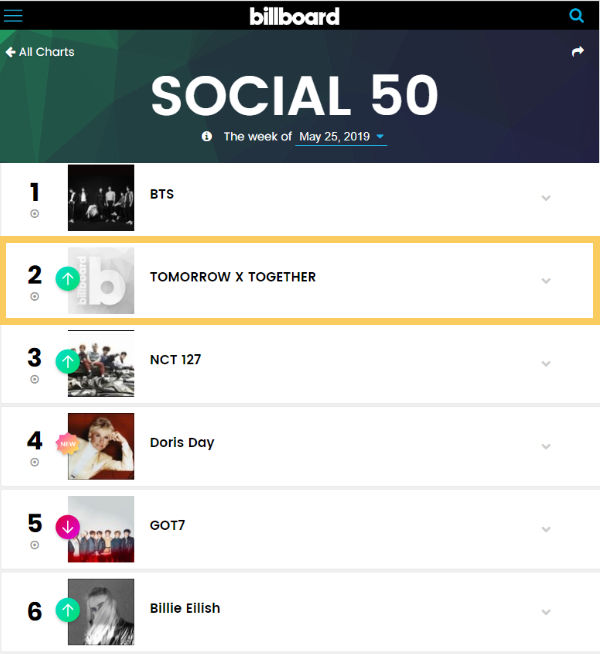The height and width of the screenshot is (654, 600).
Task: Expand the Doris Day row chevron
Action: pos(546,446)
